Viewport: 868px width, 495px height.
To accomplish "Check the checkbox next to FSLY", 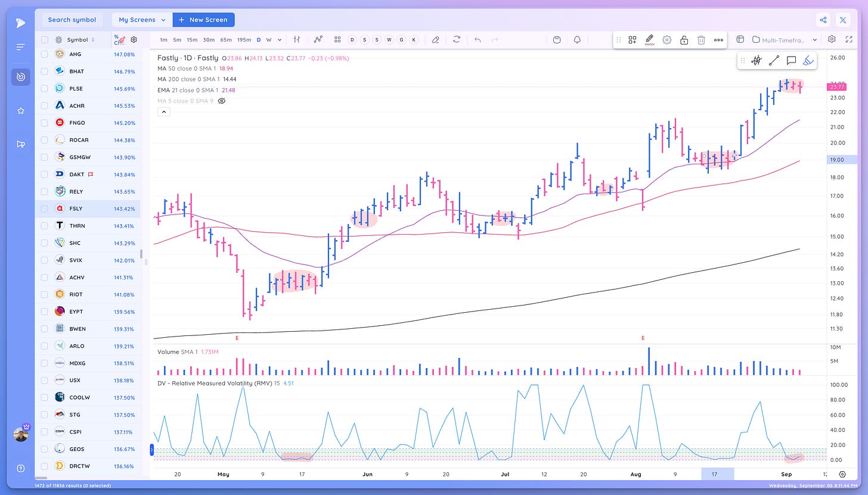I will [x=44, y=208].
